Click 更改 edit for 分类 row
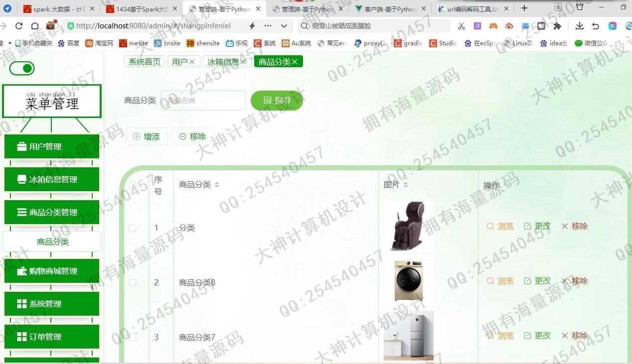632x364 pixels. [537, 226]
